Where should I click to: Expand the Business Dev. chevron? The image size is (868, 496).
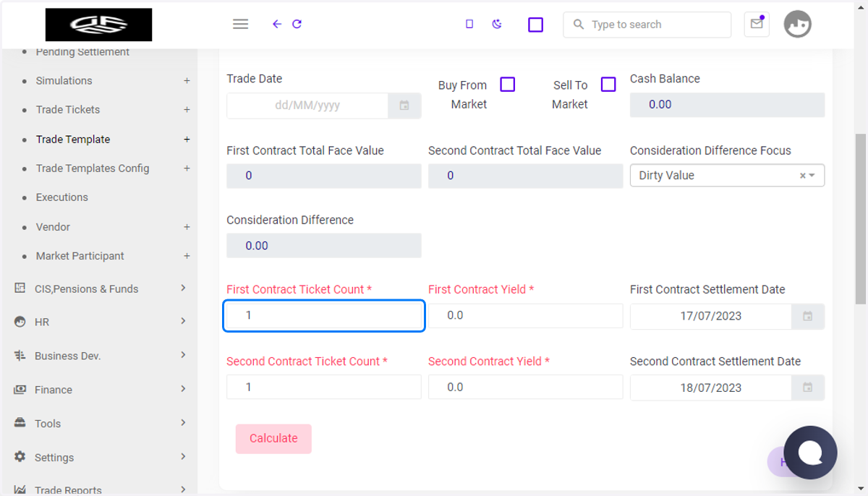(x=183, y=355)
